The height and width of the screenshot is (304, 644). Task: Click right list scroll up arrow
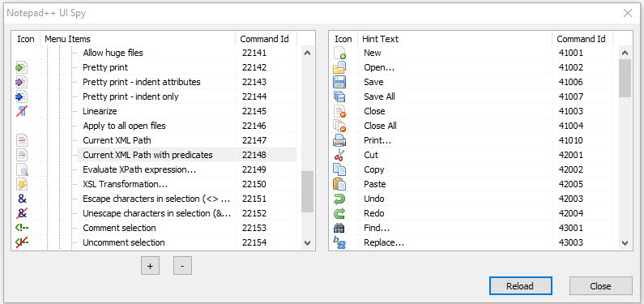(625, 53)
